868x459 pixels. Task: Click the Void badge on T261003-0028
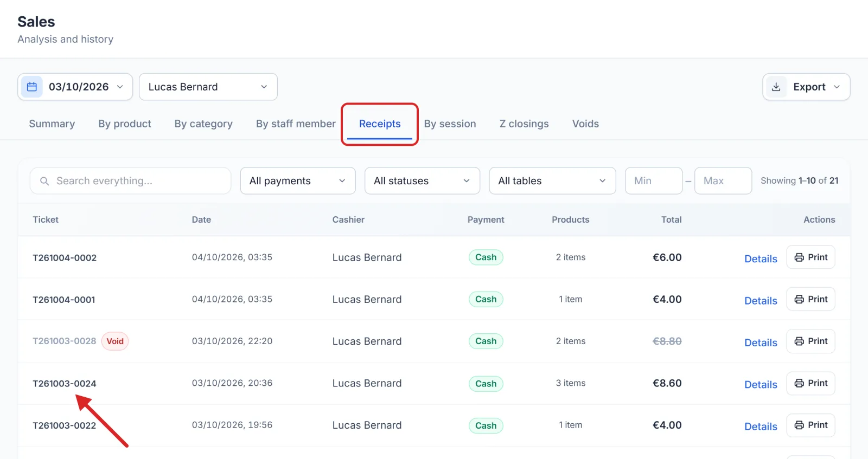point(115,341)
